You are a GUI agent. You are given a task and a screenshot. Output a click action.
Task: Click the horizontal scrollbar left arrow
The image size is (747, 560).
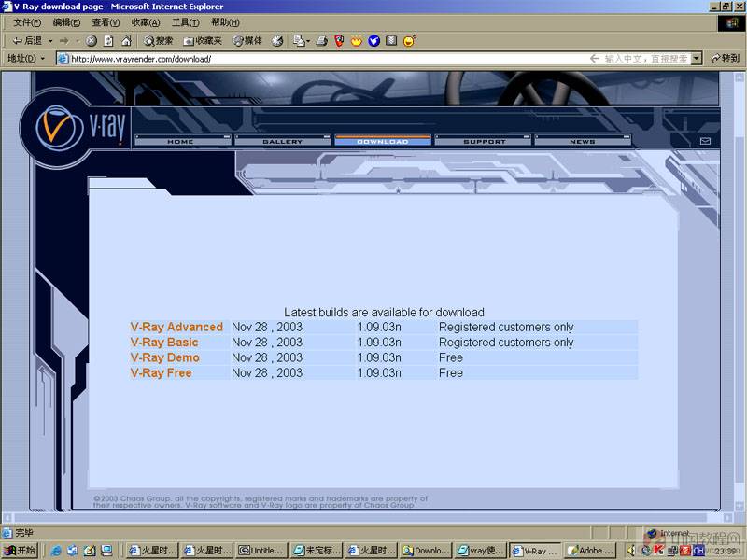click(x=7, y=517)
